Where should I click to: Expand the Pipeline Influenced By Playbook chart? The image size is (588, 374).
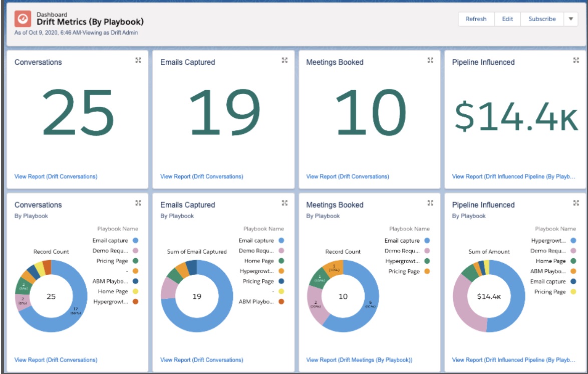[x=576, y=203]
